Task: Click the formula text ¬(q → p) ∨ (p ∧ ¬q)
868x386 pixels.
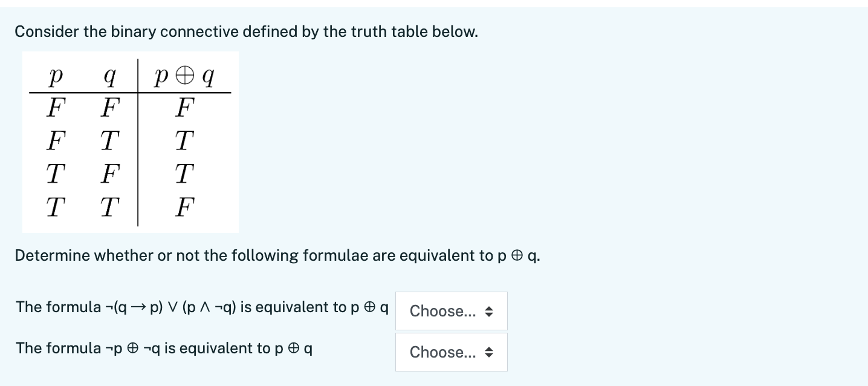Action: 170,307
